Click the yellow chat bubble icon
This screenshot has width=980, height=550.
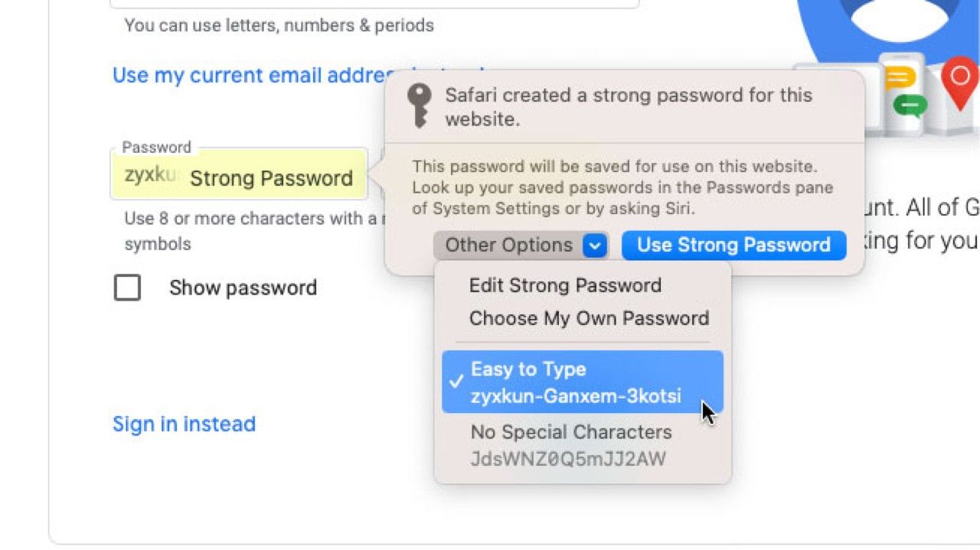click(x=899, y=78)
